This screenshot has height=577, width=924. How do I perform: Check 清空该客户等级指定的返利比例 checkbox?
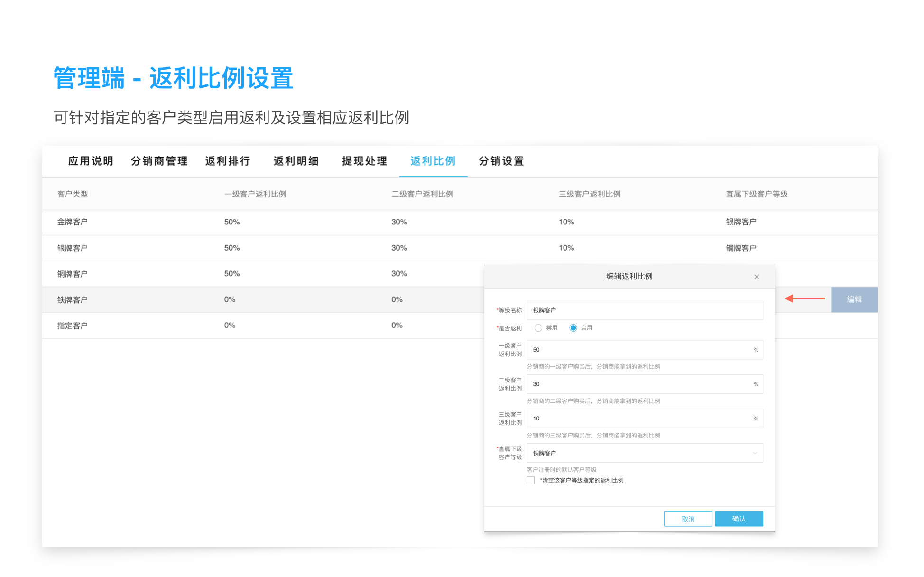[531, 480]
